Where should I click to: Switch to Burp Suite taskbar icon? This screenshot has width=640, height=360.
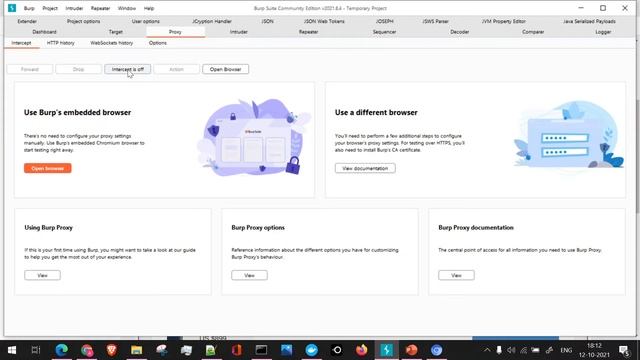(x=386, y=350)
